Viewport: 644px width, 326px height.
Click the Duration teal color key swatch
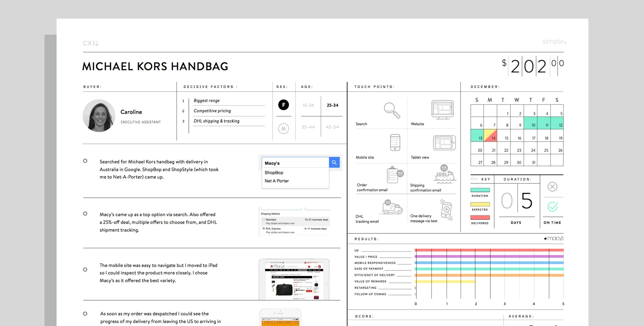click(480, 190)
